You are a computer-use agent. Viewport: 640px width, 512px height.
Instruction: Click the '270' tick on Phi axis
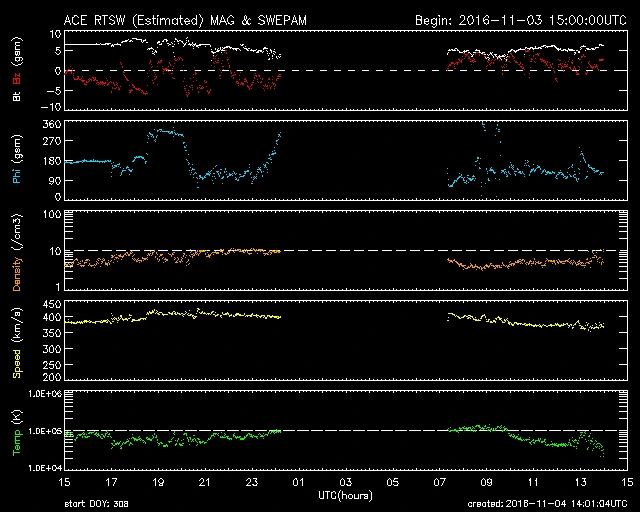52,141
